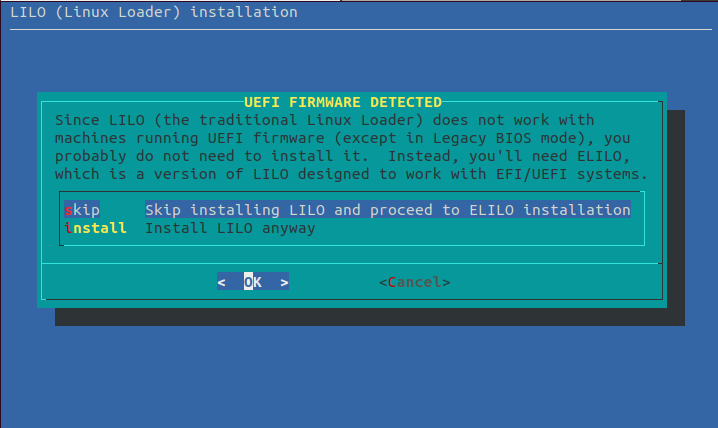Click the "LILO (Linux Loader) installation" backtitle
718x428 pixels.
click(x=153, y=12)
